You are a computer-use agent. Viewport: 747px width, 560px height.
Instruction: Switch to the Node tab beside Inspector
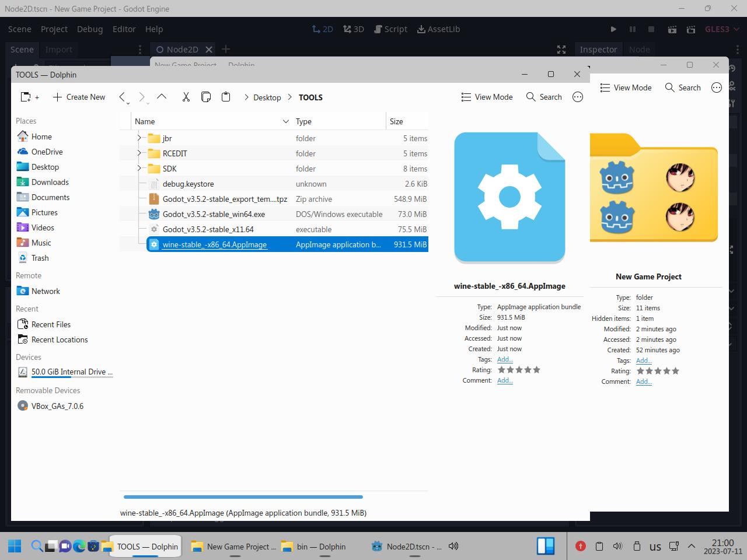click(x=640, y=50)
